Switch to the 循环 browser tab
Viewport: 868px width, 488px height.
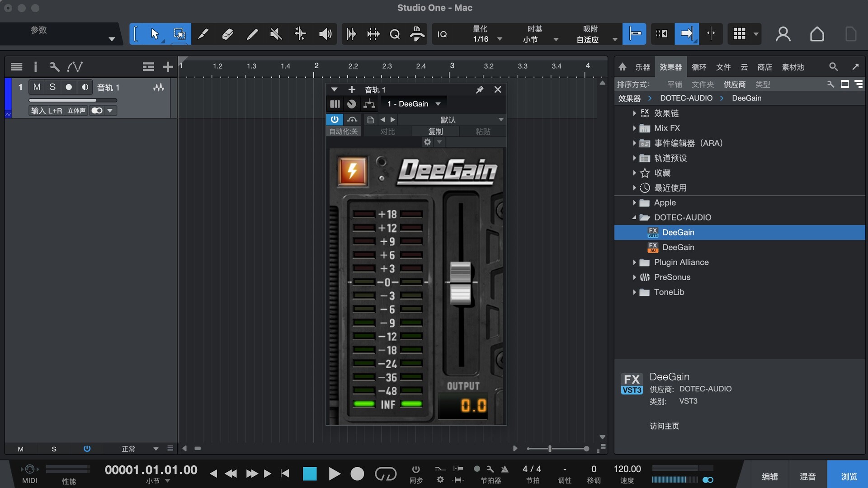tap(699, 67)
